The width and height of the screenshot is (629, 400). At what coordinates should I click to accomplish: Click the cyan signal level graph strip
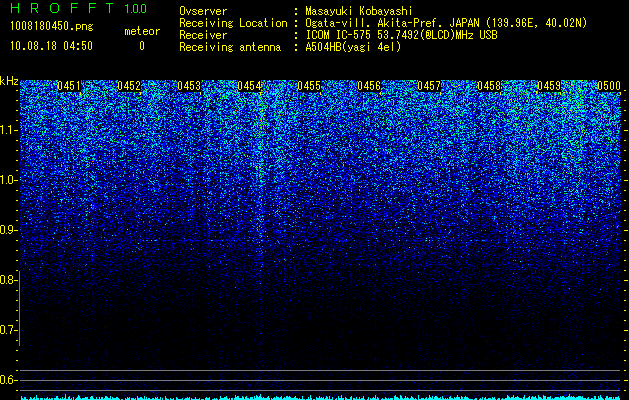click(x=320, y=397)
